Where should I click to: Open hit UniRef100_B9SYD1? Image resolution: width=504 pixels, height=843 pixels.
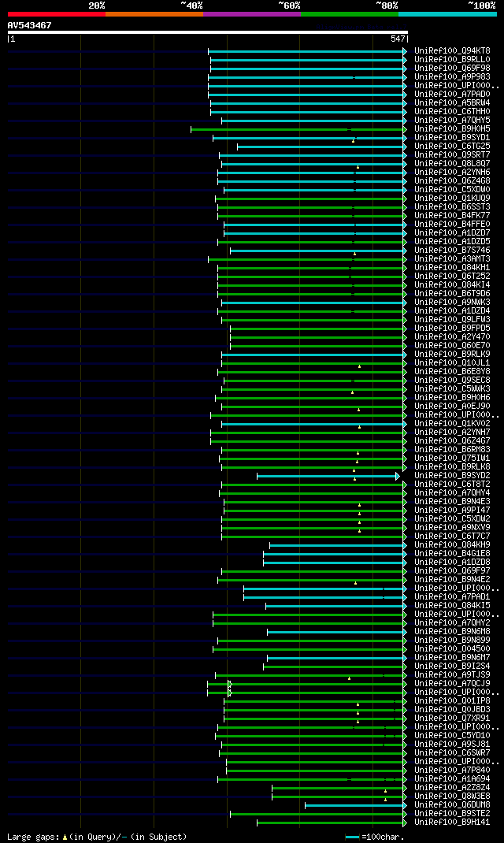pyautogui.click(x=452, y=138)
